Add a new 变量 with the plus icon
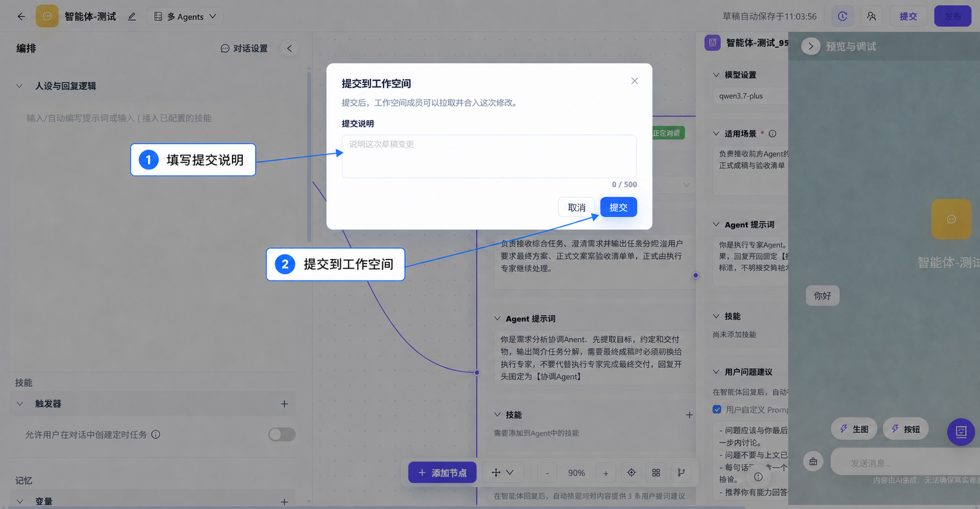The width and height of the screenshot is (980, 509). click(x=284, y=501)
